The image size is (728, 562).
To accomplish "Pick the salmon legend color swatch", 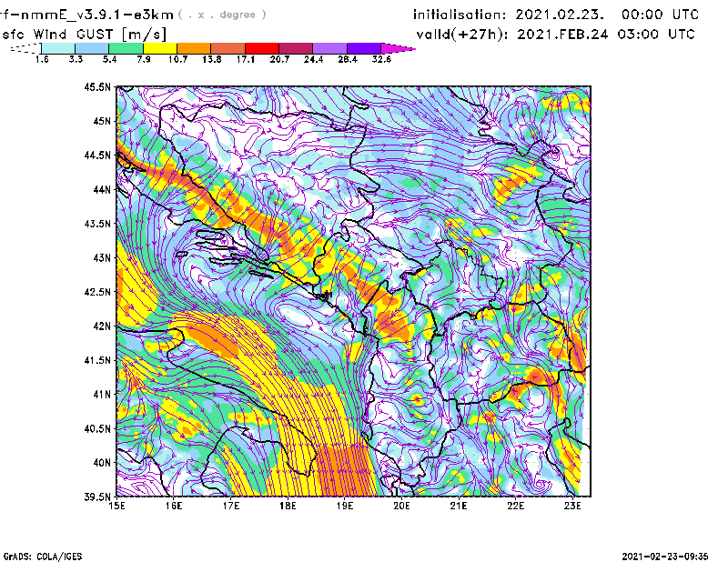I will click(228, 49).
